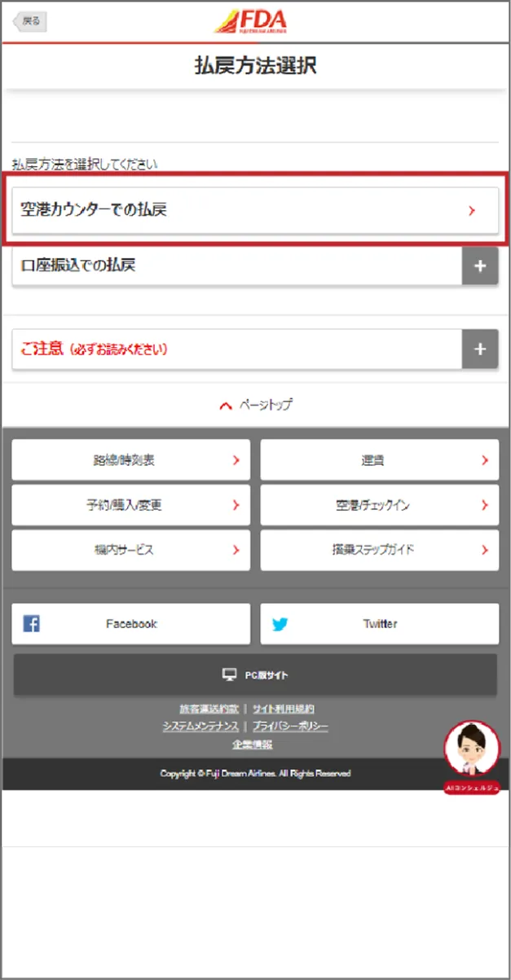Viewport: 511px width, 980px height.
Task: Click the Facebook logo icon
Action: [31, 624]
